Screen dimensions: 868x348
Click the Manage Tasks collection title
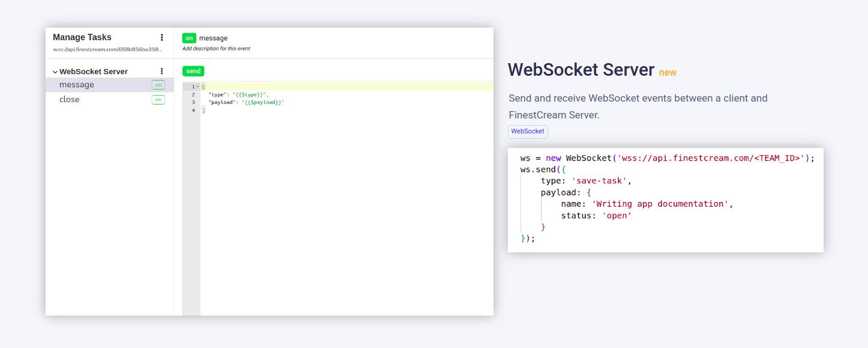point(82,37)
